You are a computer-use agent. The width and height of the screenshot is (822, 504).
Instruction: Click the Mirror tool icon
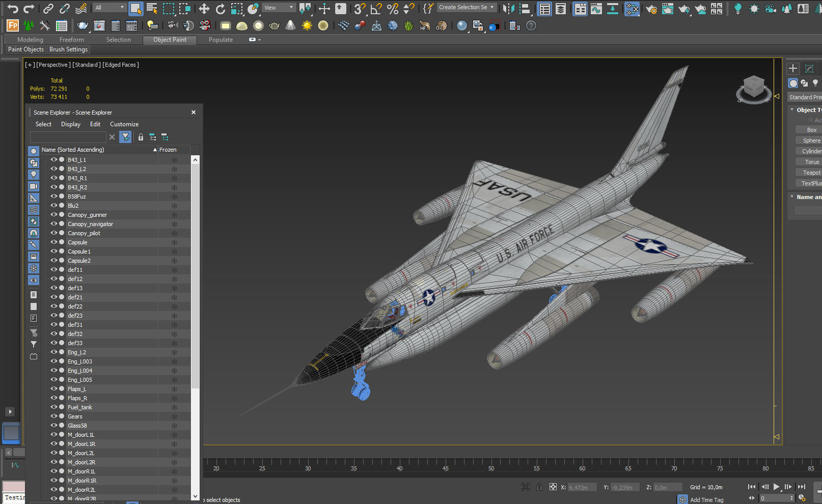[508, 8]
